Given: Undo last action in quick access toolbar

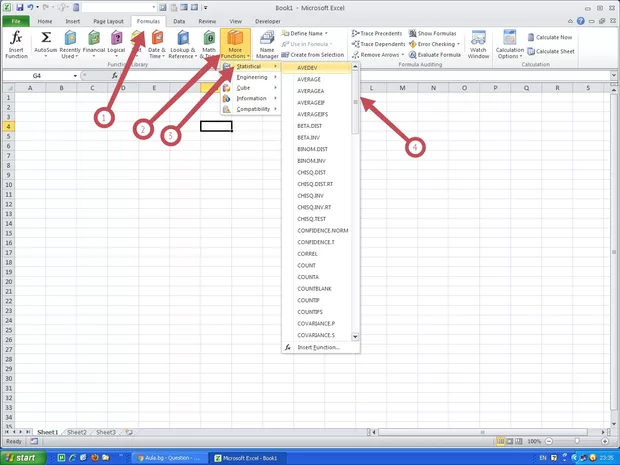Looking at the screenshot, I should click(x=30, y=7).
